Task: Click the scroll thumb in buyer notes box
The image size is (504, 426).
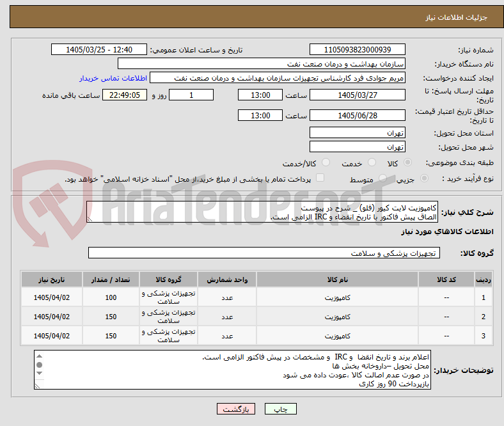Action: click(39, 365)
